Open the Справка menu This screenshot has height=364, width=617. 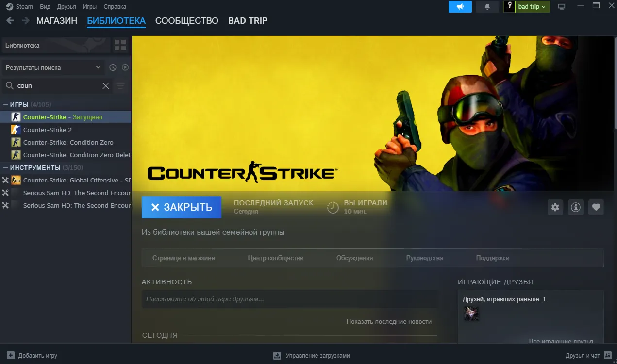click(115, 7)
